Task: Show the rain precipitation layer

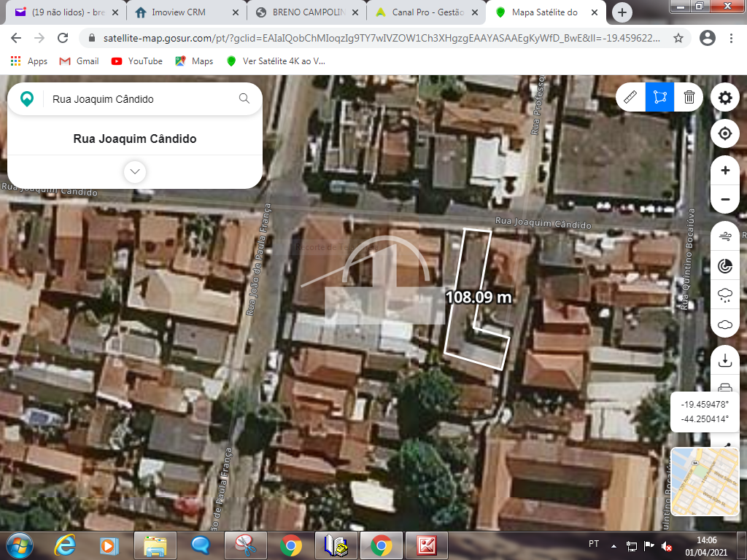Action: point(724,295)
